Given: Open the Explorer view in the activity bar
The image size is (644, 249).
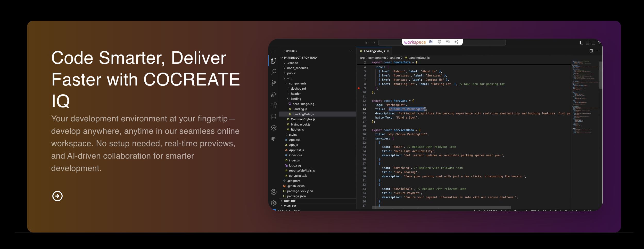Looking at the screenshot, I should pyautogui.click(x=274, y=60).
